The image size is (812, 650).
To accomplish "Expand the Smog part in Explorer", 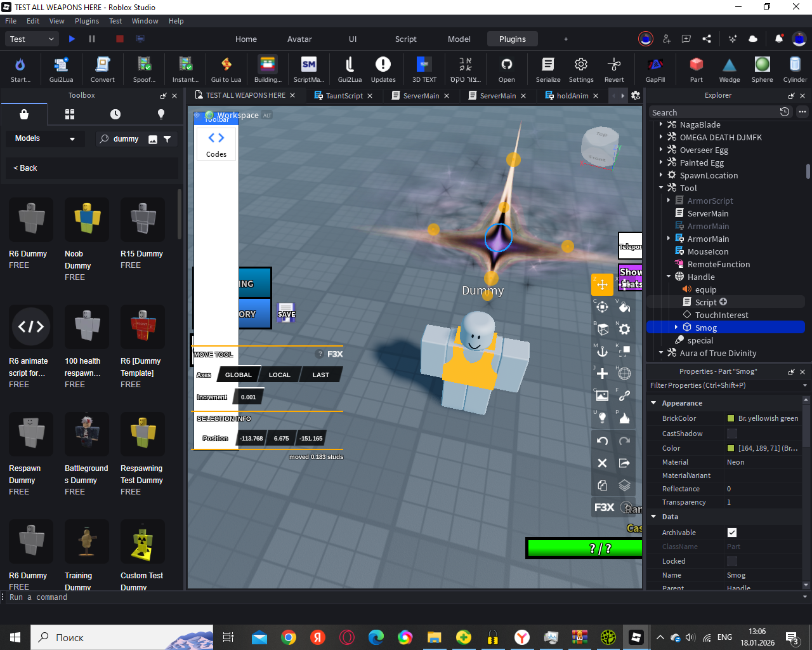I will click(676, 328).
